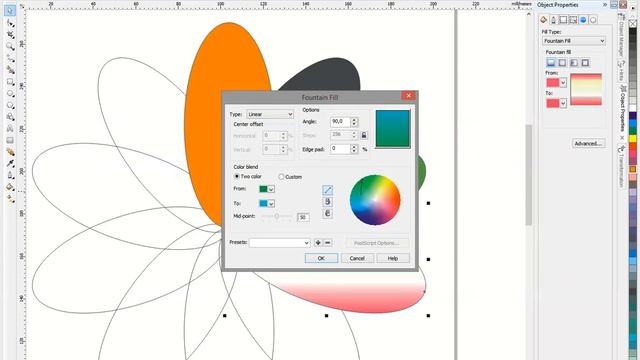Image resolution: width=640 pixels, height=360 pixels.
Task: Click the Cancel button
Action: click(357, 258)
